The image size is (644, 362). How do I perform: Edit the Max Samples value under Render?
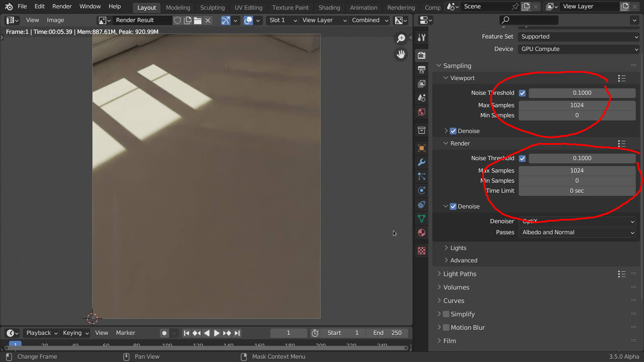point(577,171)
